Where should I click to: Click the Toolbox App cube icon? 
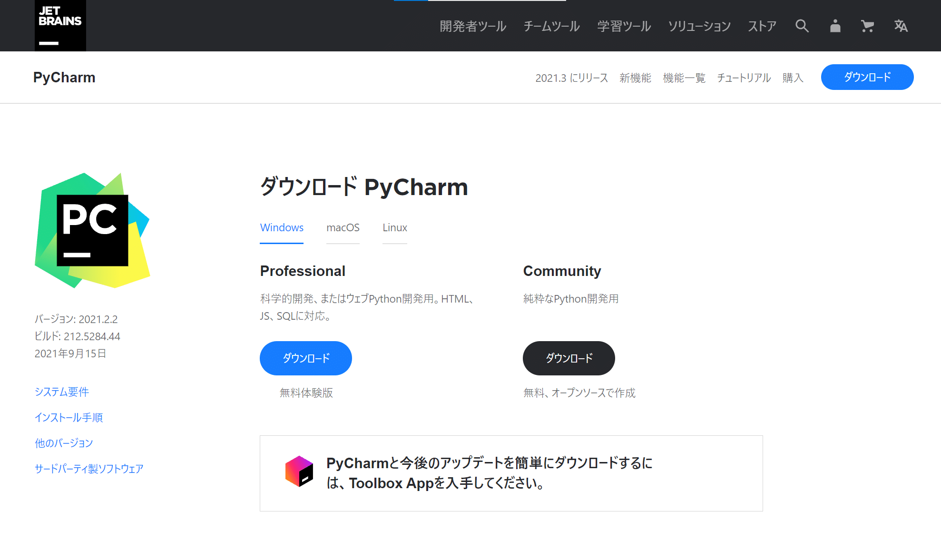[299, 472]
